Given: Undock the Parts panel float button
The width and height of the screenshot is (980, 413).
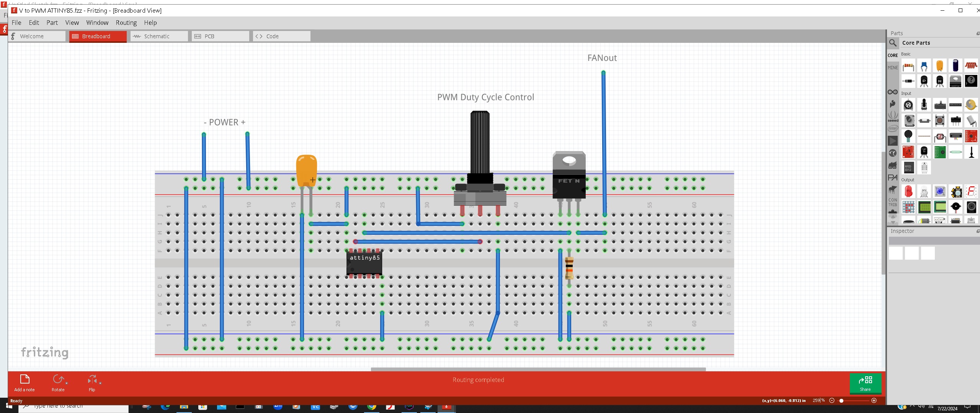Looking at the screenshot, I should 978,33.
